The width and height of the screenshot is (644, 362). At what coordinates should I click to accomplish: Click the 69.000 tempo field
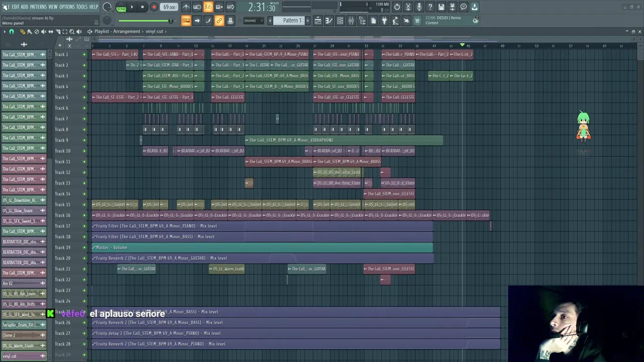tap(170, 7)
